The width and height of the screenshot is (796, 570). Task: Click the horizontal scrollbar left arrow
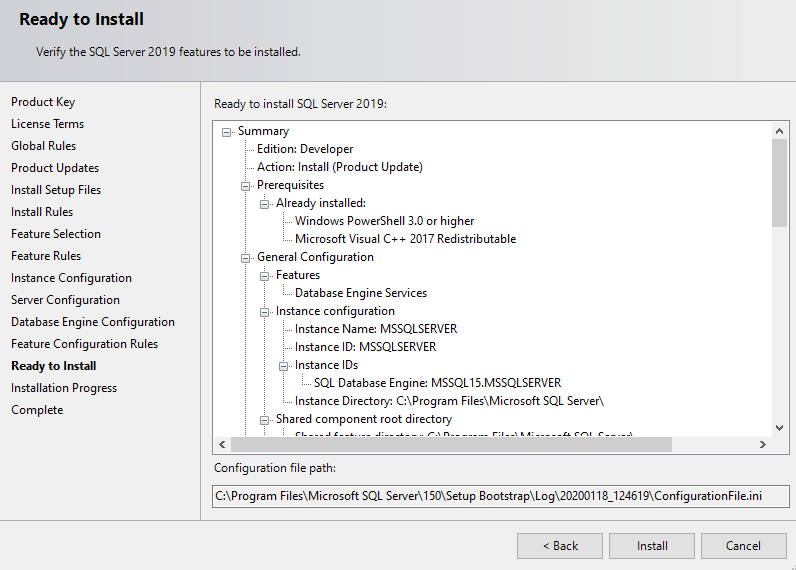pyautogui.click(x=223, y=445)
